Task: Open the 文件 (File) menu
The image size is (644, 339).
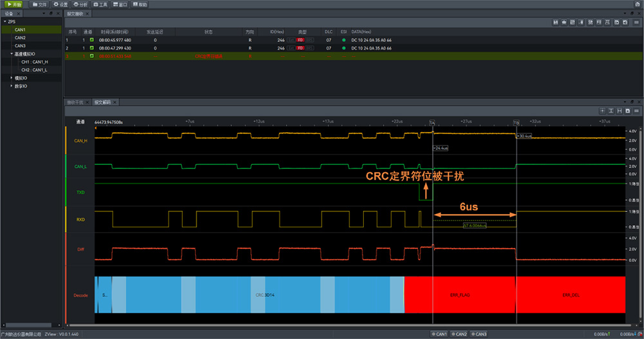Action: point(39,5)
